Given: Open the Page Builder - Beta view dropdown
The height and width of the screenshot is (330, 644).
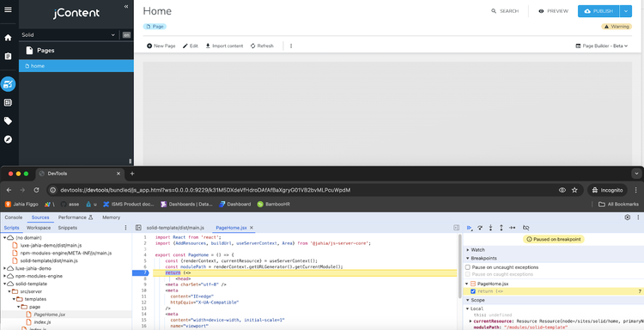Looking at the screenshot, I should click(x=602, y=46).
